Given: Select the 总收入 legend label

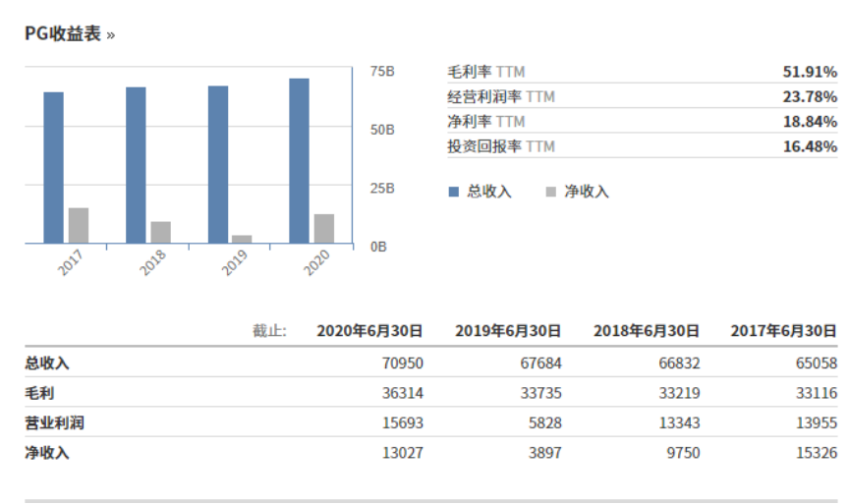Looking at the screenshot, I should pyautogui.click(x=489, y=192).
